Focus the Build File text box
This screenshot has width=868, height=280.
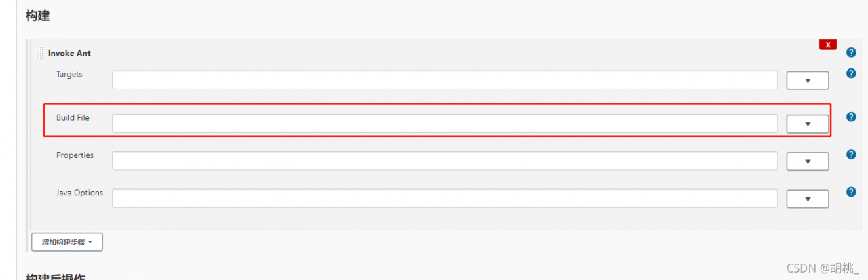pos(444,123)
